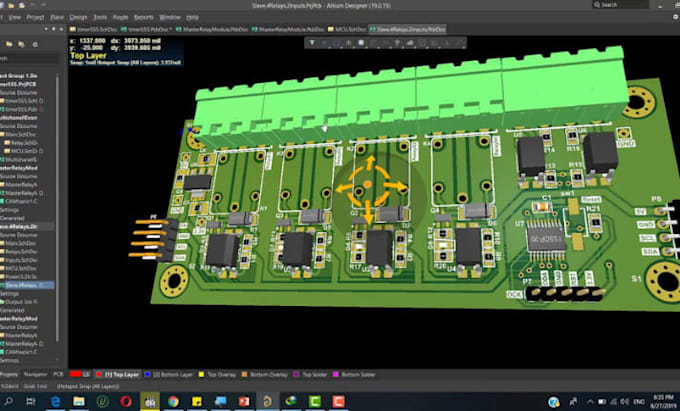This screenshot has width=680, height=411.
Task: Select Power3.3V schematic in project tree
Action: (18, 277)
